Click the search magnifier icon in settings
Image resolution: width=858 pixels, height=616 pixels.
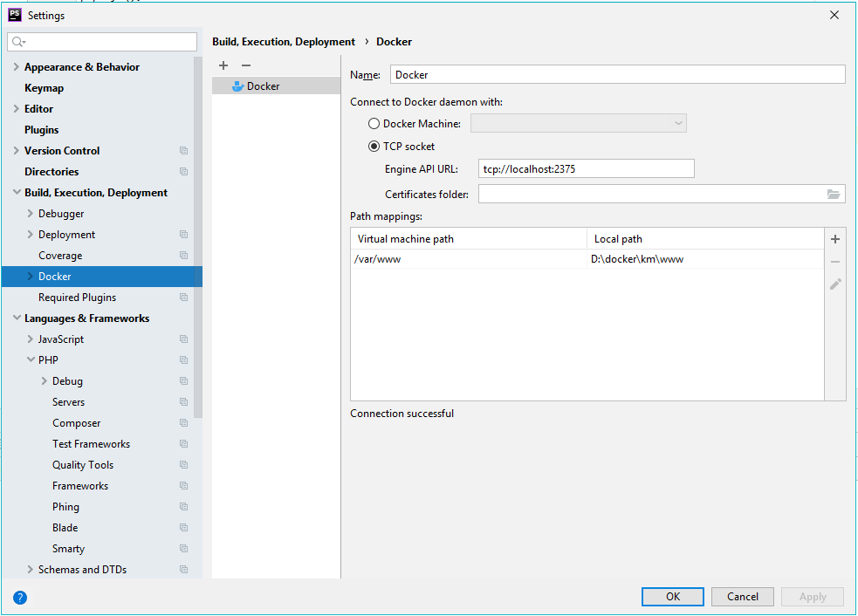tap(18, 42)
